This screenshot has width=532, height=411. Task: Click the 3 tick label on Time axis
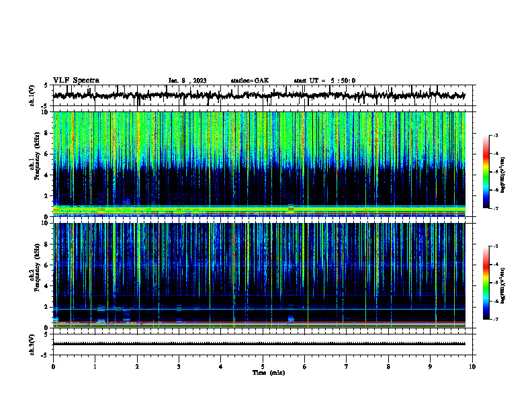tap(179, 367)
